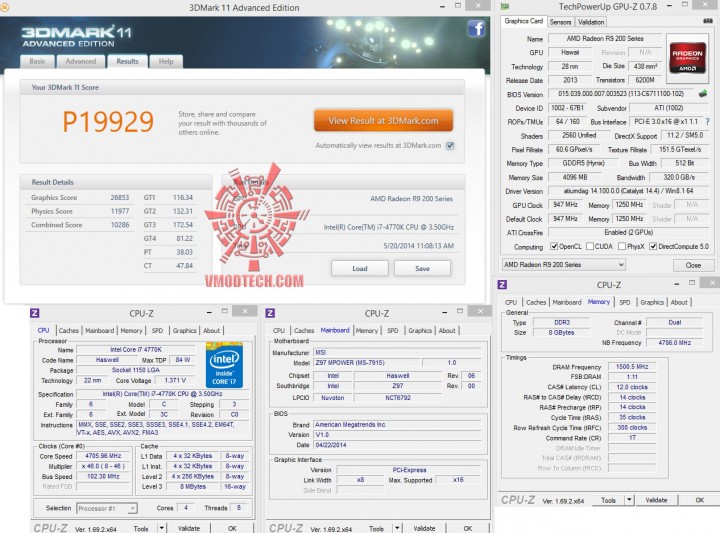Click the BIOS date 04/22/2014 field
The width and height of the screenshot is (720, 533).
pyautogui.click(x=397, y=445)
